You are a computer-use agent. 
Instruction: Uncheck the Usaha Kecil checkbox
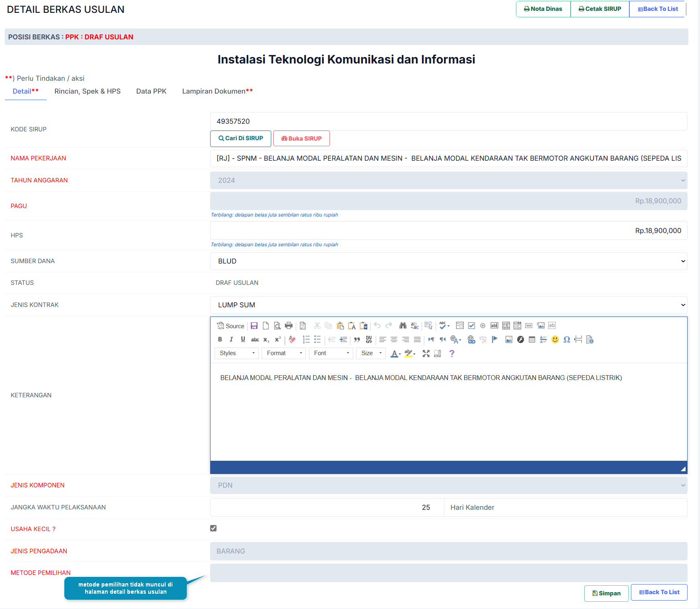[213, 528]
